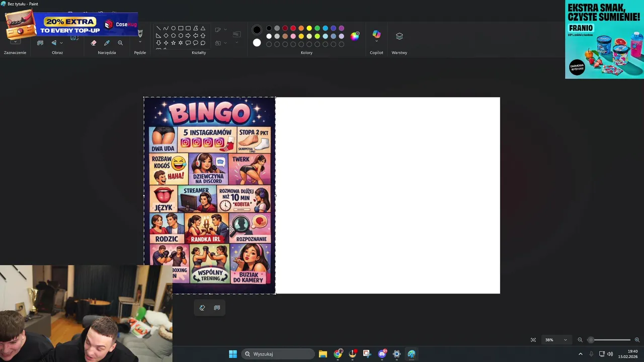
Task: Open the Warstwy layers panel
Action: click(x=399, y=36)
